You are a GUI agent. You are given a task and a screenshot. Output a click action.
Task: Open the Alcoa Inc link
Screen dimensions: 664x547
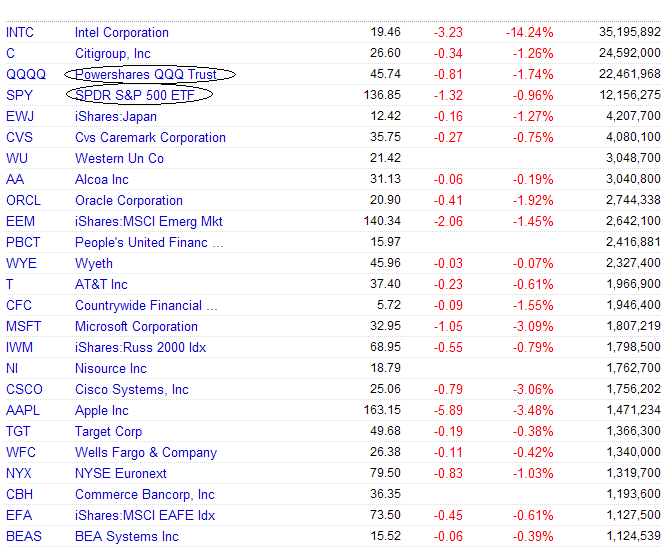click(x=102, y=180)
